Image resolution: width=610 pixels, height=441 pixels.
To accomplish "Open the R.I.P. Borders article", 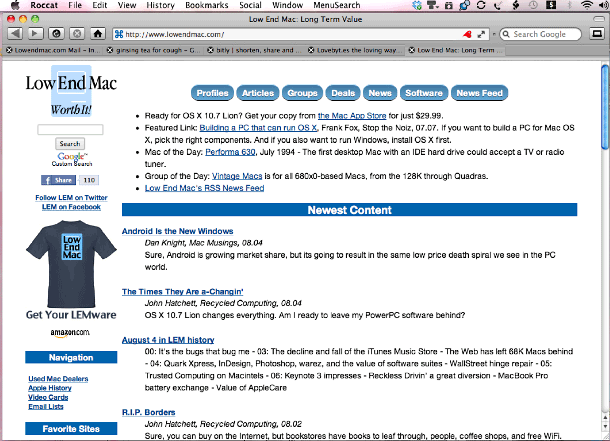I will [x=149, y=412].
